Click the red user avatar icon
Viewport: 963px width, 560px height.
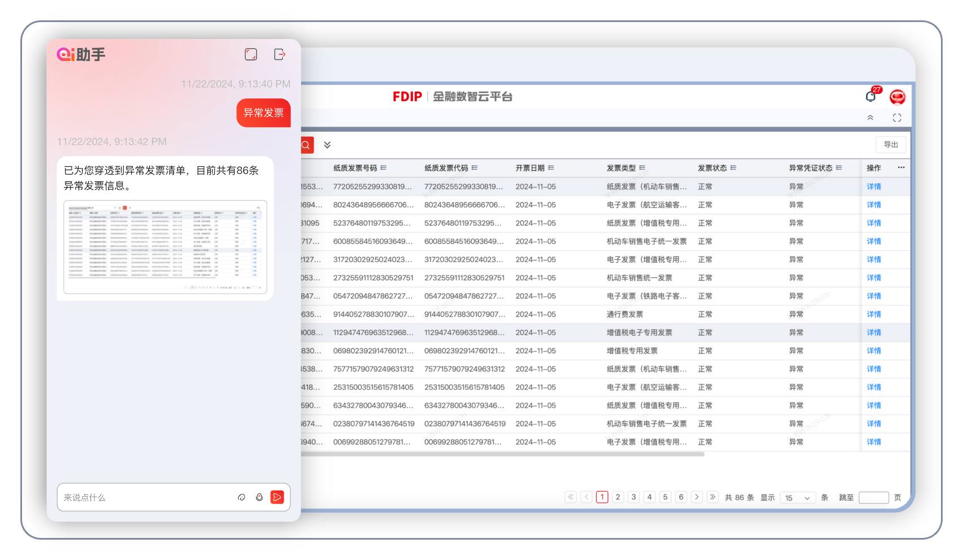point(897,97)
